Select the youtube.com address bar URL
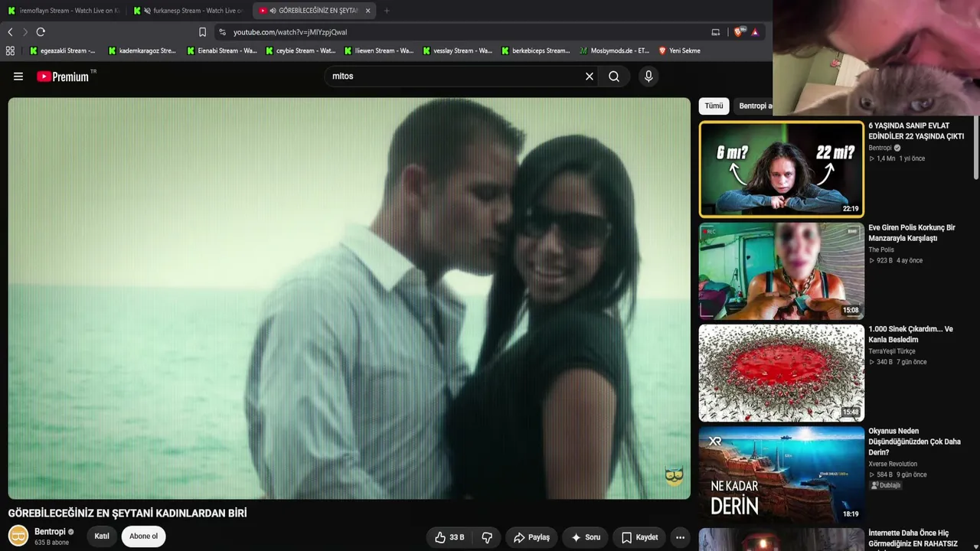The height and width of the screenshot is (551, 980). pos(290,32)
